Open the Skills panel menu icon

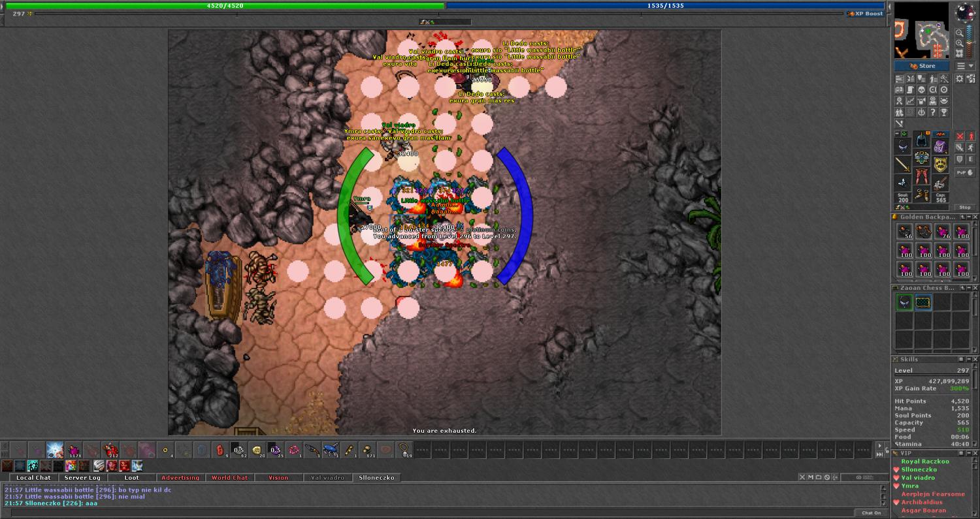962,359
